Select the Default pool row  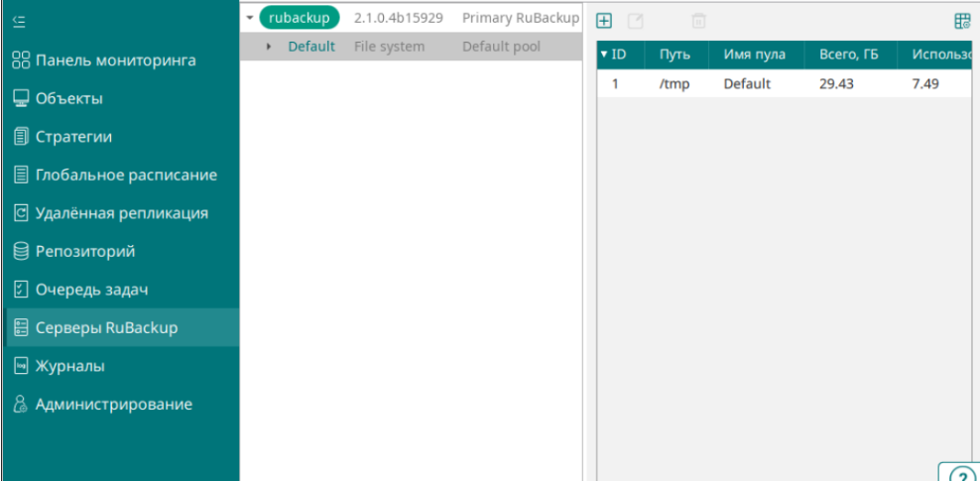click(x=412, y=47)
